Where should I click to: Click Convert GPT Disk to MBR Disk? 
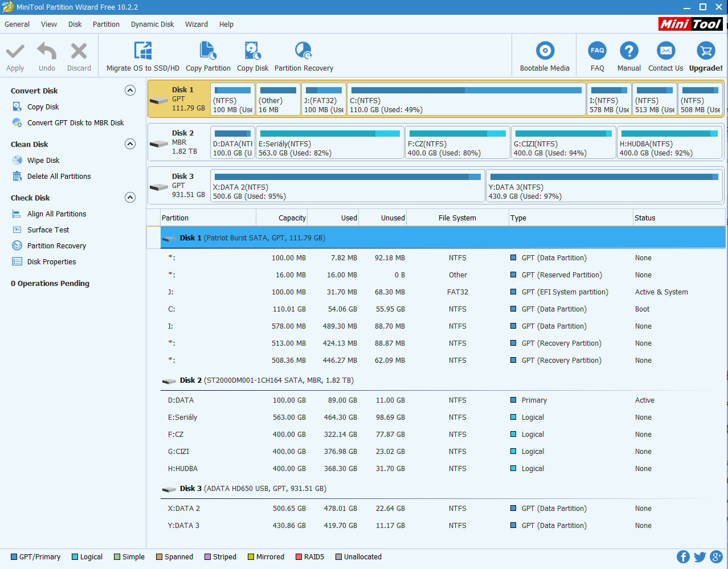[75, 123]
